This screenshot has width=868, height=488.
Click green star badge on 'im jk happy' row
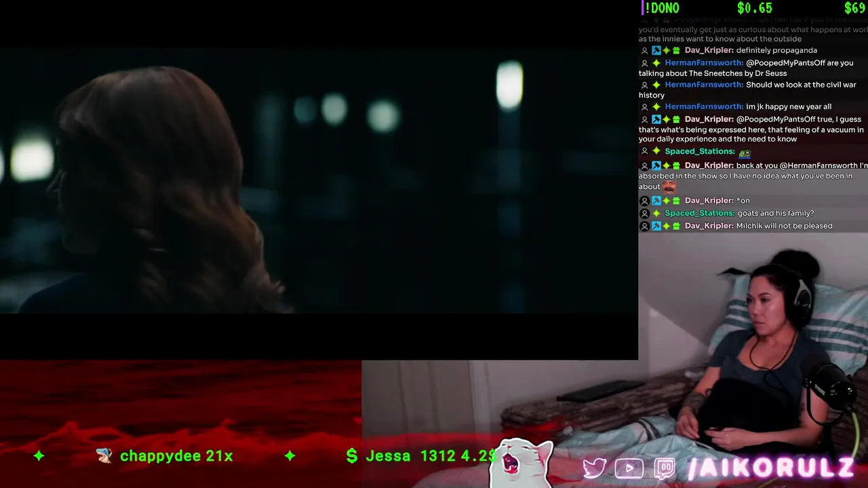pos(656,107)
